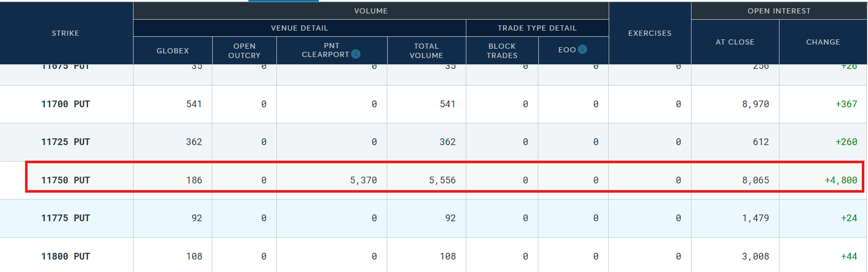The width and height of the screenshot is (868, 272).
Task: Click the Open Interest group header
Action: tap(779, 11)
